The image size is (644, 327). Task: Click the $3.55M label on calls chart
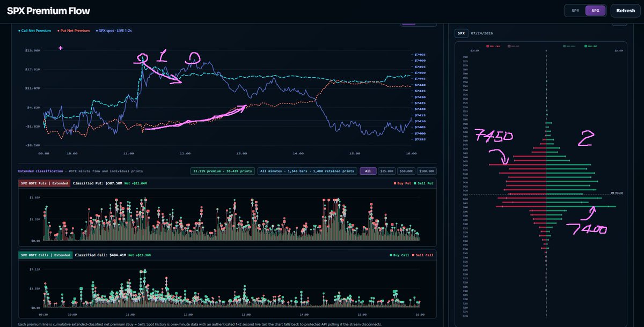coord(35,288)
